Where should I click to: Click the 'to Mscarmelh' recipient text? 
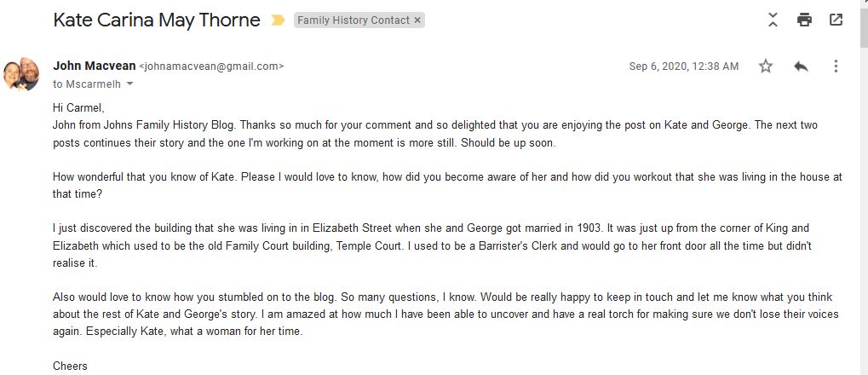pyautogui.click(x=87, y=84)
